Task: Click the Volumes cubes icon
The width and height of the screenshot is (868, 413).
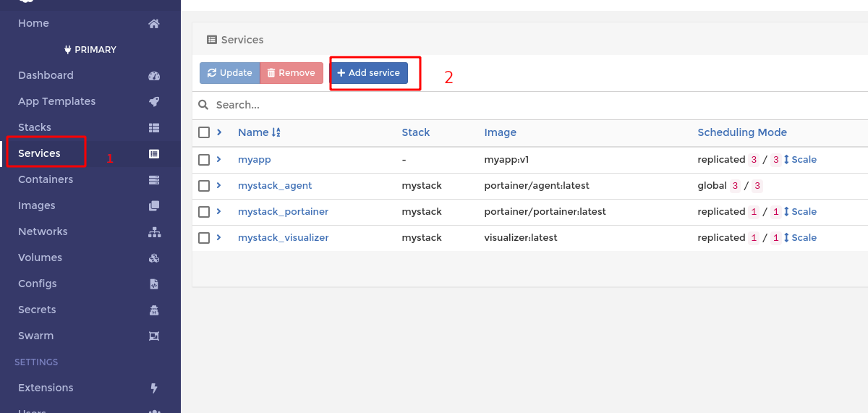Action: (153, 257)
